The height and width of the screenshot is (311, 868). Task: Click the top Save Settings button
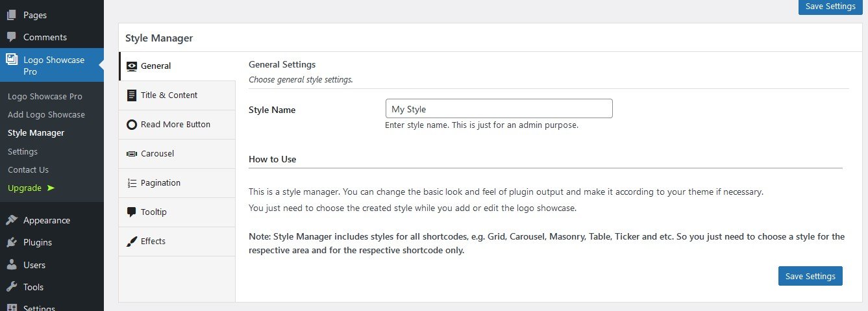tap(830, 6)
